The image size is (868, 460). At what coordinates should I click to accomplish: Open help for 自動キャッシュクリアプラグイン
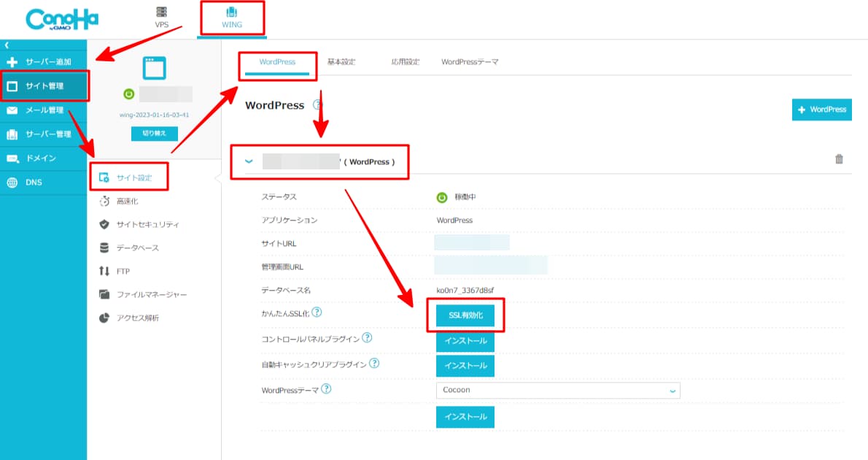pos(374,363)
